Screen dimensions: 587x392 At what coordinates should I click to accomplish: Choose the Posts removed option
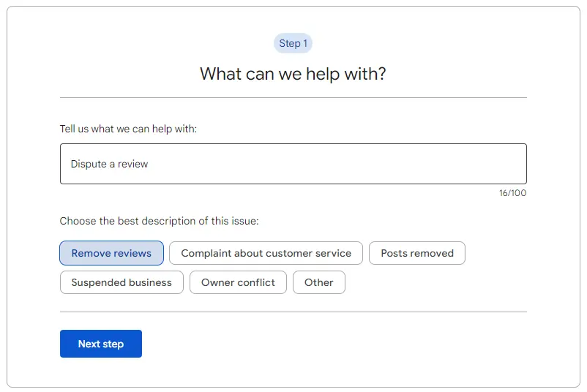(x=417, y=253)
